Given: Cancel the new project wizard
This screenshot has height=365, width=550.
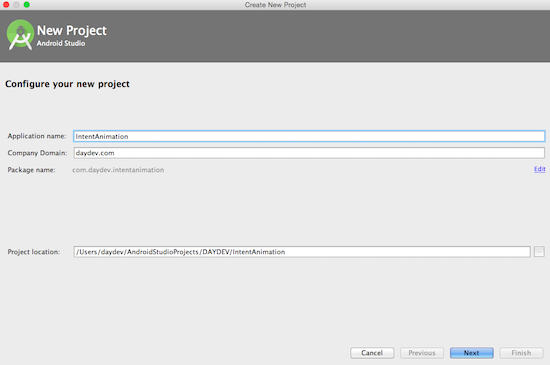Looking at the screenshot, I should coord(372,353).
